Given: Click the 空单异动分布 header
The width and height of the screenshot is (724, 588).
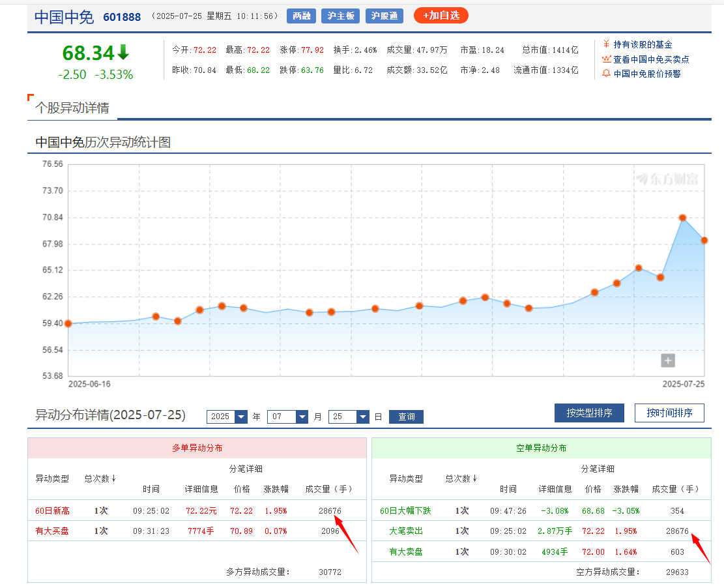Looking at the screenshot, I should coord(541,448).
